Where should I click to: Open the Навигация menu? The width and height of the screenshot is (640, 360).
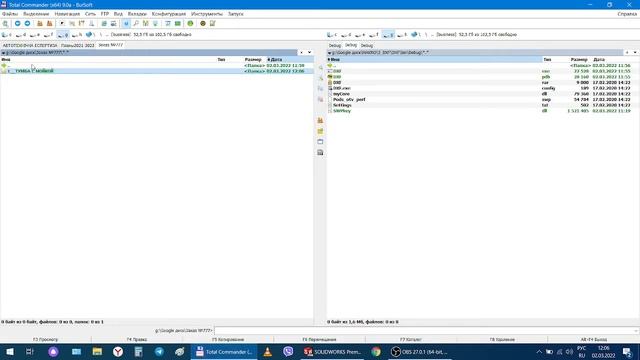click(67, 14)
